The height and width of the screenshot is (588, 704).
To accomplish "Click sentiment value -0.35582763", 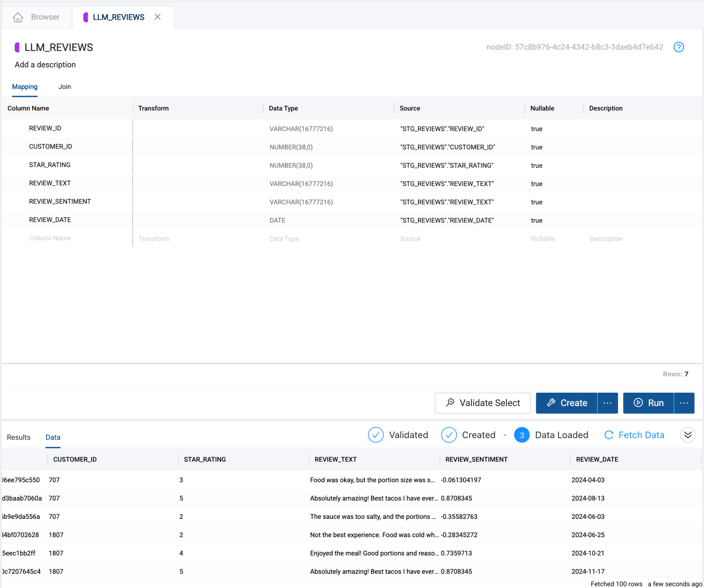I will 459,516.
